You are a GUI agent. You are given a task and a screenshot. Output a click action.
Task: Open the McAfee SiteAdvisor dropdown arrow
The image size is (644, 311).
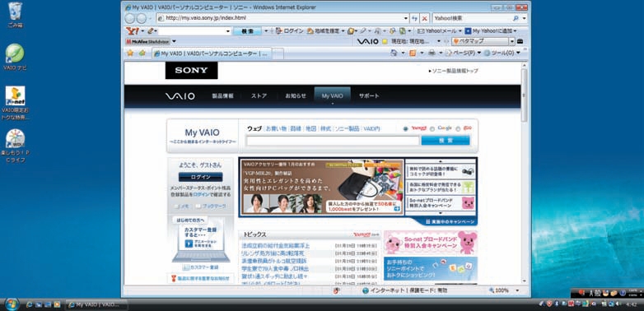pyautogui.click(x=174, y=41)
